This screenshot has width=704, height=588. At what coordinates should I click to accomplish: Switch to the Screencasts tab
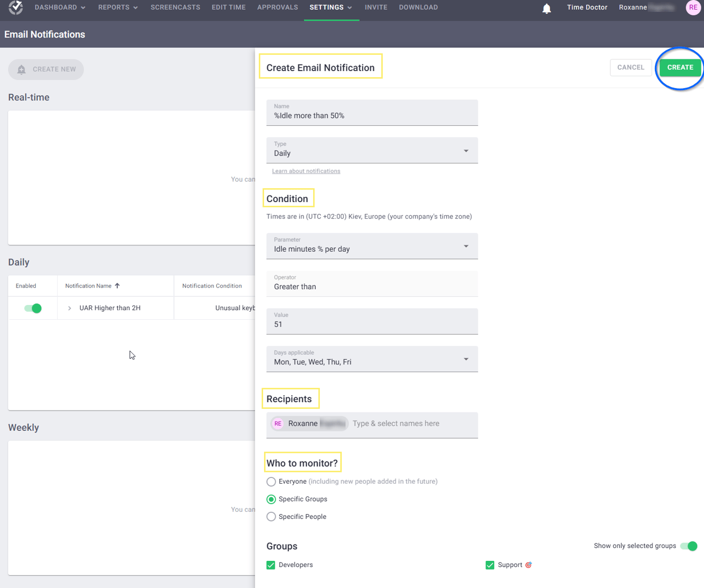[175, 7]
